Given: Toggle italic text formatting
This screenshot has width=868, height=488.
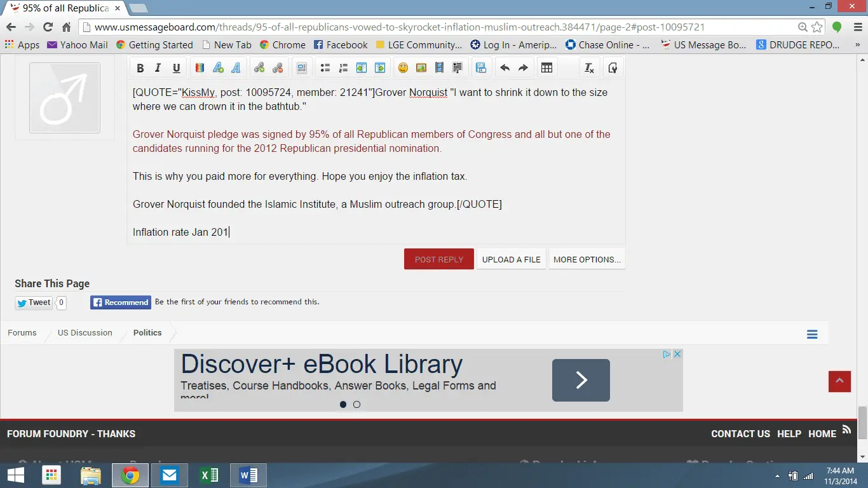Looking at the screenshot, I should coord(158,68).
